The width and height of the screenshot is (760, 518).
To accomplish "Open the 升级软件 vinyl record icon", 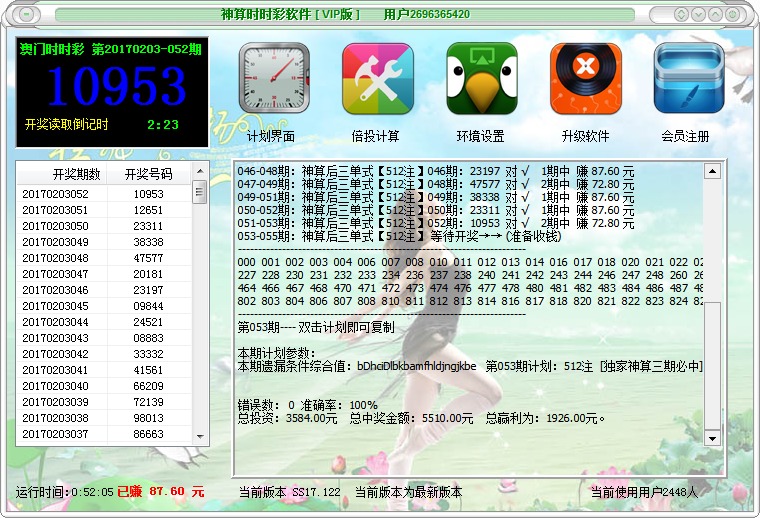I will [x=586, y=78].
